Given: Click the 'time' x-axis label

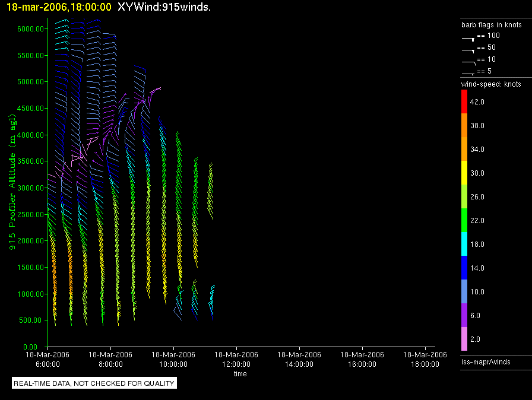Looking at the screenshot, I should (240, 374).
